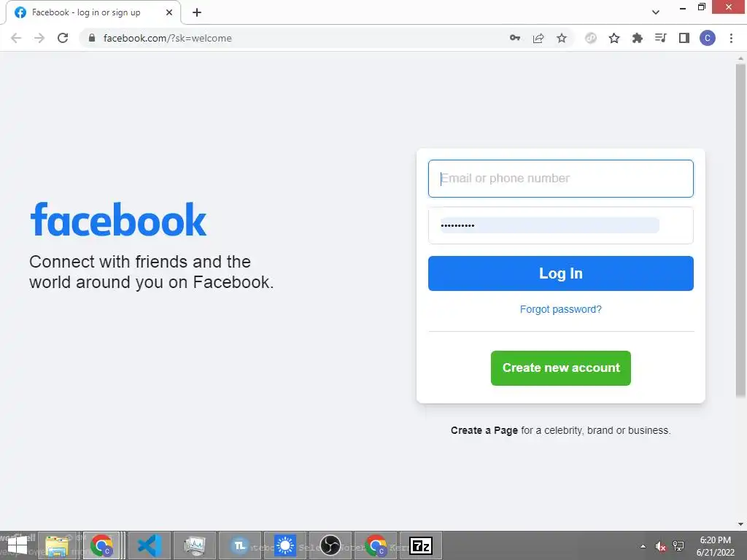Open File Explorer from the taskbar

point(57,545)
